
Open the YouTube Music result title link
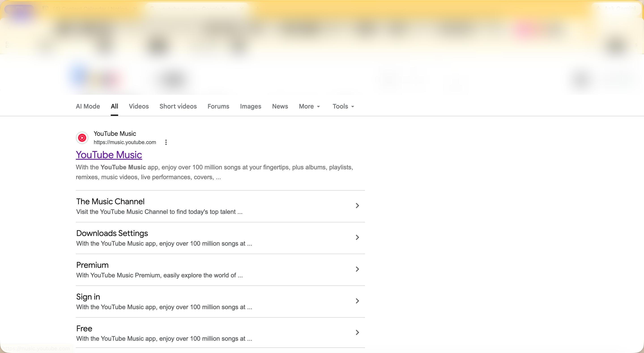pos(109,155)
